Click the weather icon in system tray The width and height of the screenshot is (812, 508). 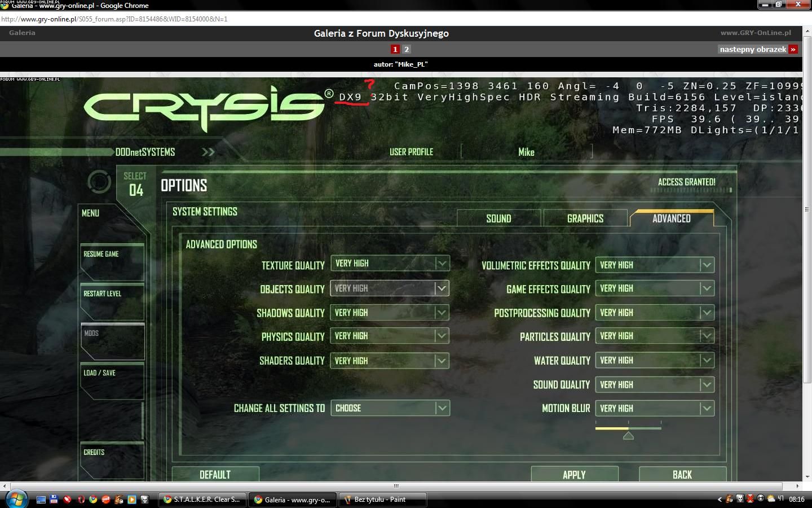coord(771,499)
